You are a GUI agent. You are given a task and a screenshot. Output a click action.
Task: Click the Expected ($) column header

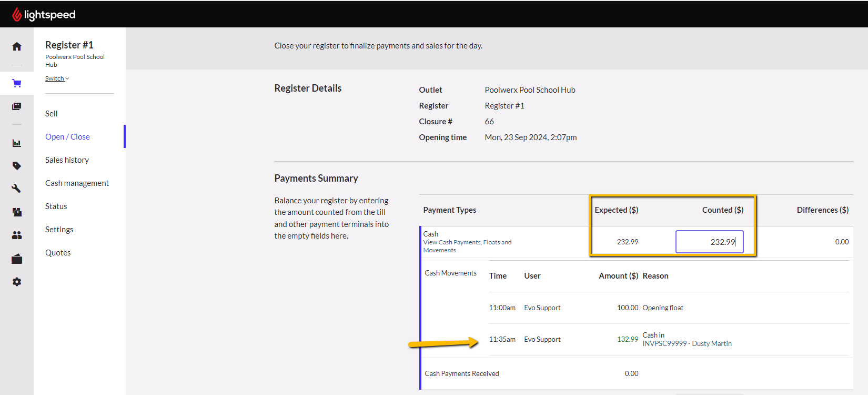tap(617, 210)
